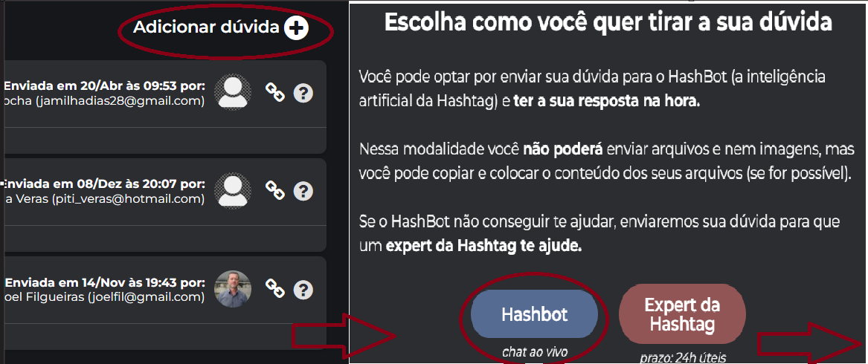Image resolution: width=868 pixels, height=364 pixels.
Task: Open the jamilhadias28 user avatar
Action: click(x=233, y=92)
